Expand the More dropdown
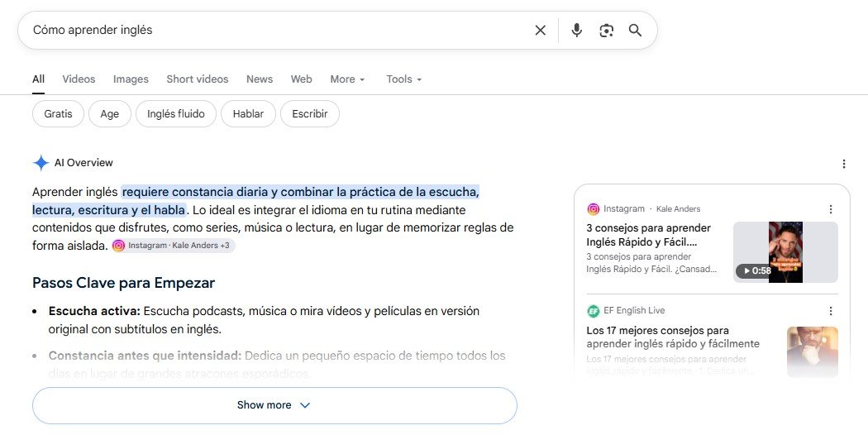This screenshot has height=435, width=868. pos(347,79)
